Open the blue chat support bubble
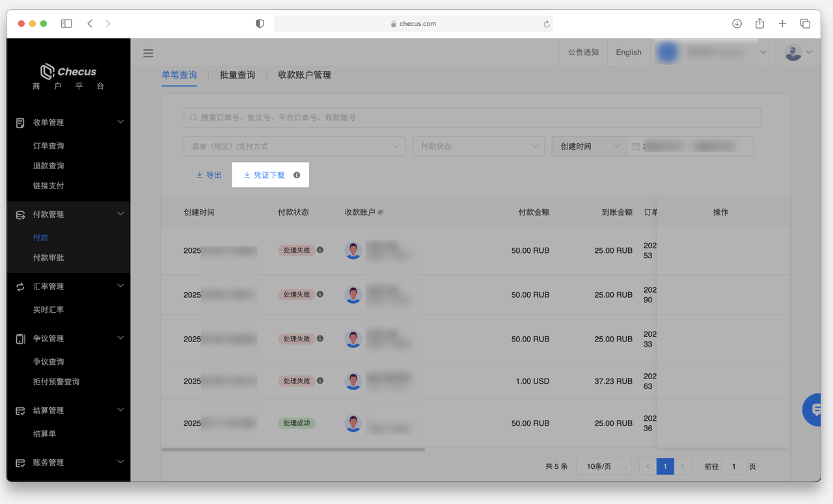This screenshot has height=504, width=833. tap(815, 410)
